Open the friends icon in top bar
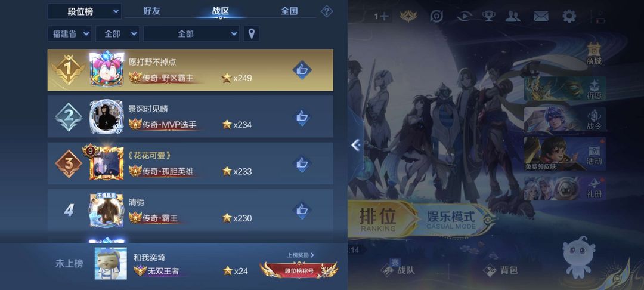The height and width of the screenshot is (290, 644). point(513,17)
